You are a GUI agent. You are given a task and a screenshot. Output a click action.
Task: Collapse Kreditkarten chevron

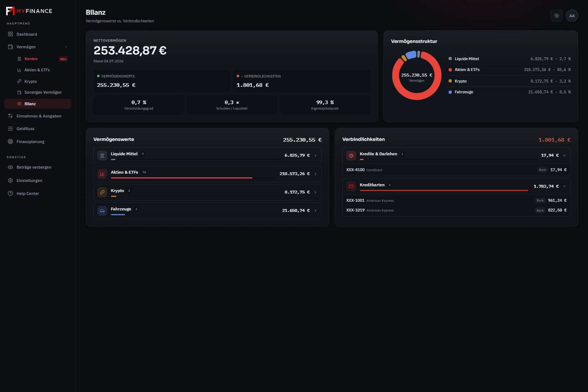(x=564, y=186)
